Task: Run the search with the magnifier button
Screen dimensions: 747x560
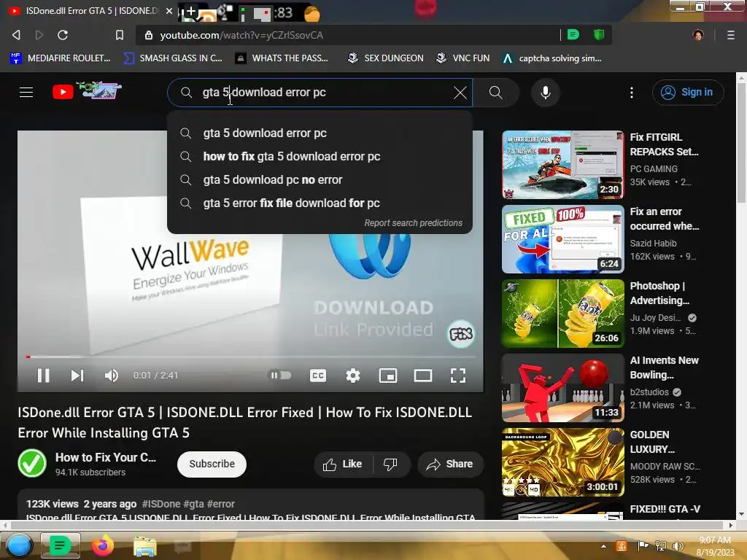Action: coord(495,93)
